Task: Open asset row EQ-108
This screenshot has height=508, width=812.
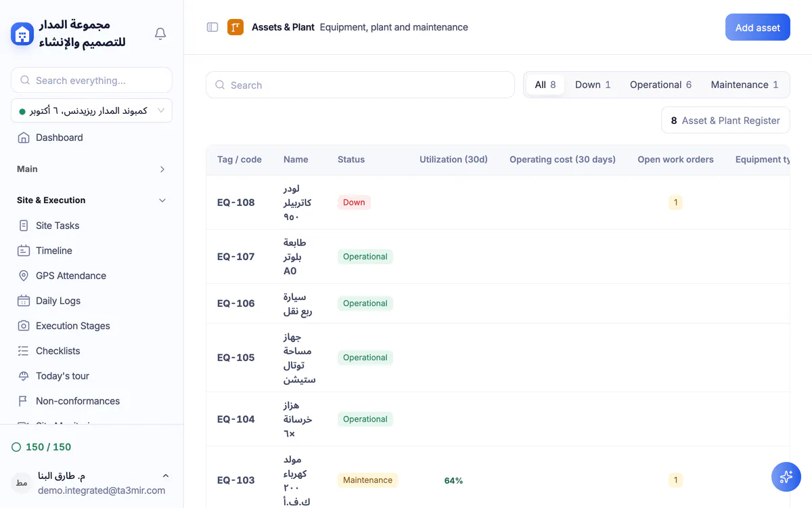Action: (x=498, y=203)
